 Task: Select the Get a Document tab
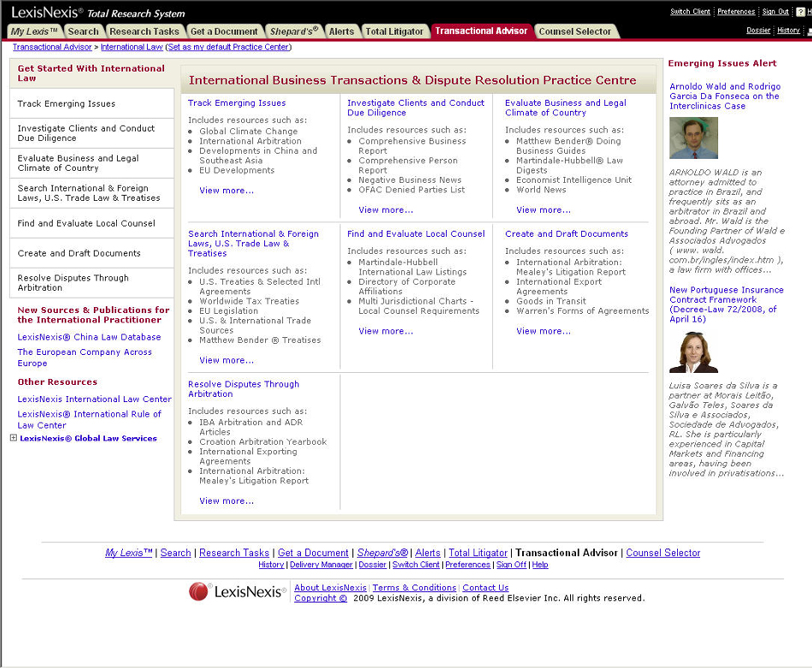224,32
